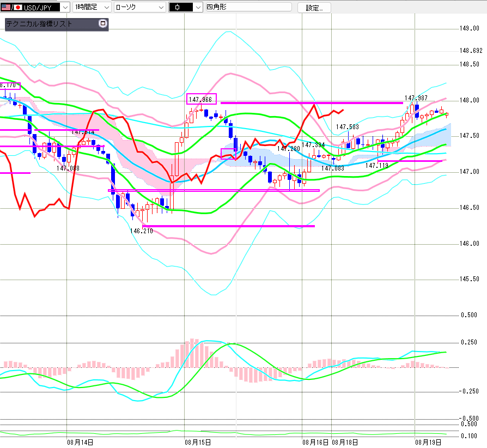
Task: Click the 147.966 high price label
Action: click(x=200, y=99)
